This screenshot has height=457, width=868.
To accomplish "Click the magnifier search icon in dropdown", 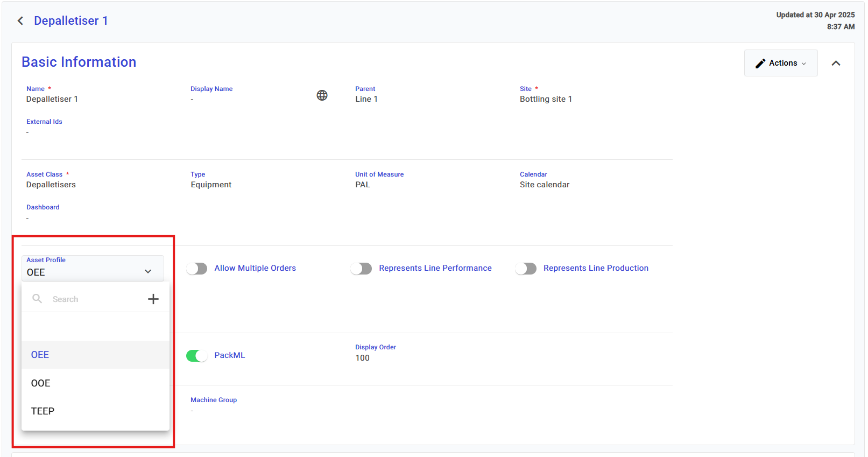I will (x=37, y=299).
